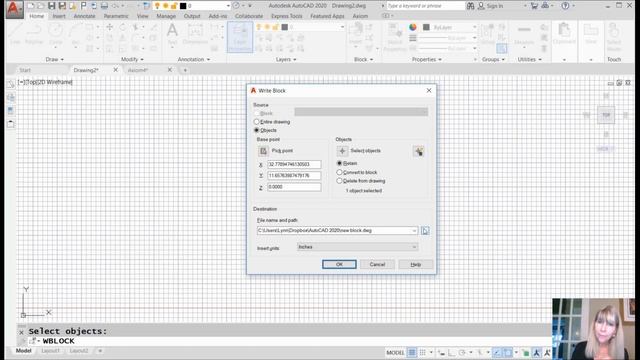Click the base point Z coordinate field
Screen dimensions: 640x360
294,187
